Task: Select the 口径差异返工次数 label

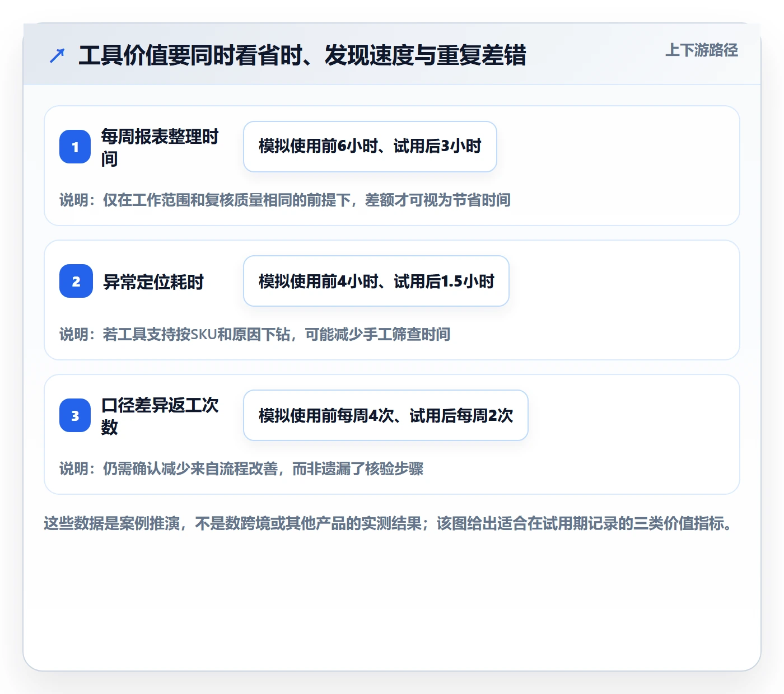Action: [x=160, y=416]
